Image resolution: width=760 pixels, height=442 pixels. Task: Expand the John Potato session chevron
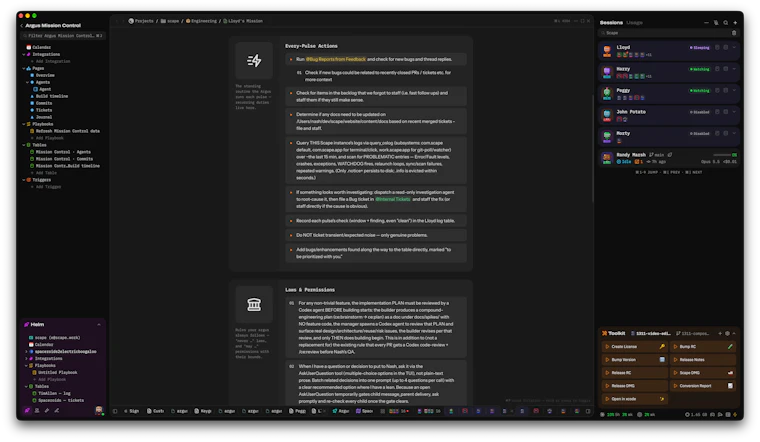(x=734, y=111)
